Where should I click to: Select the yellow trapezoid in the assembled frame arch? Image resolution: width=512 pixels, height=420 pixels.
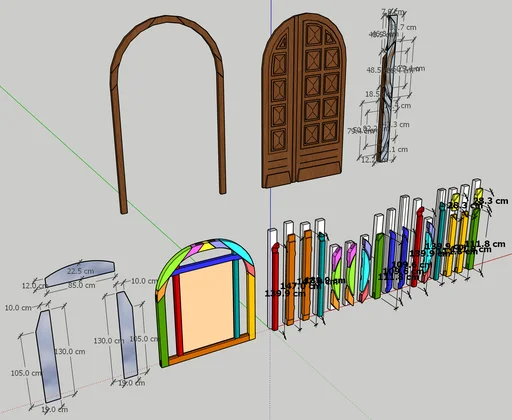207,247
